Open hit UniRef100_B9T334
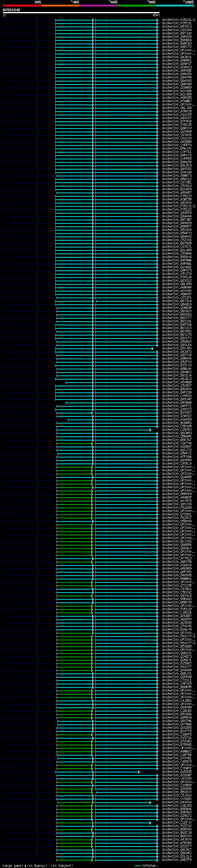This screenshot has width=197, height=868. 177,33
